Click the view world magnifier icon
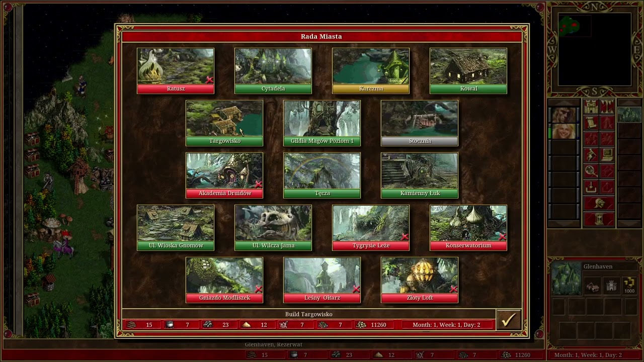 [x=591, y=171]
